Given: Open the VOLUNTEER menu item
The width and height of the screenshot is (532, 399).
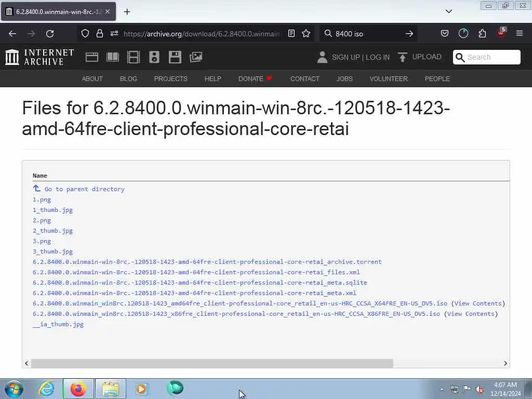Looking at the screenshot, I should (x=389, y=79).
